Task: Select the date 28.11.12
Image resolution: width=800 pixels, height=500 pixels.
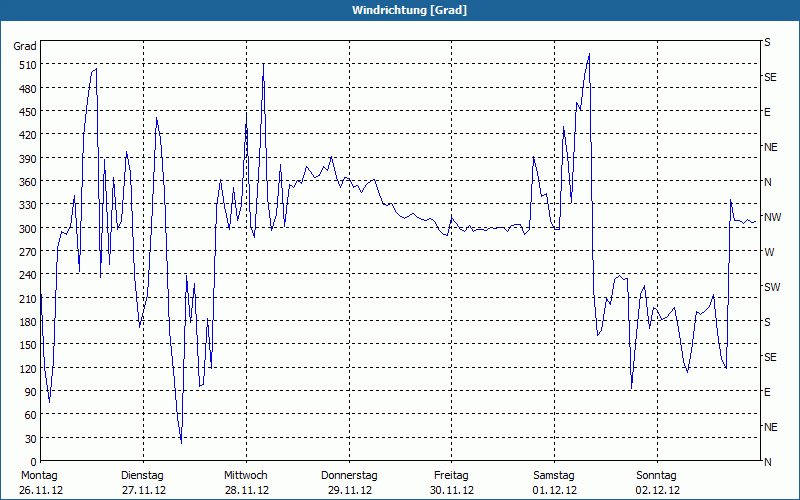Action: tap(247, 490)
